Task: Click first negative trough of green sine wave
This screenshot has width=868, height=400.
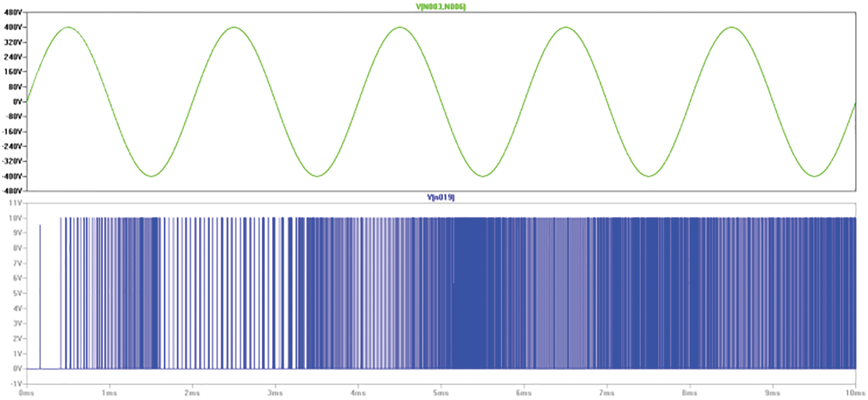Action: click(x=151, y=176)
